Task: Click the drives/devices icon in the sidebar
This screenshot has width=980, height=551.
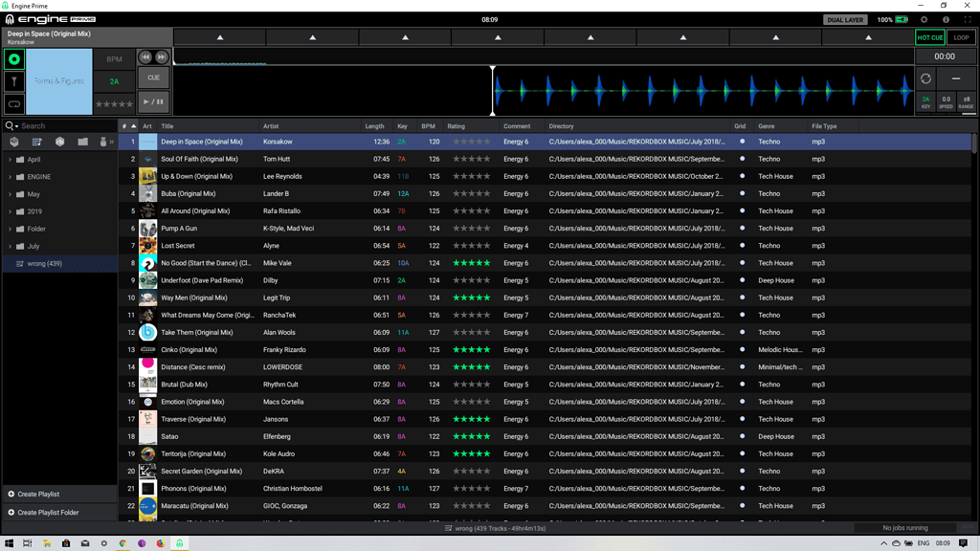Action: coord(103,142)
